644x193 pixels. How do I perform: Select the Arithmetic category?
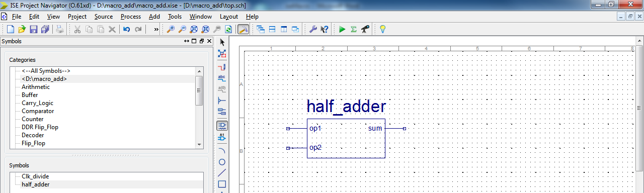point(36,87)
